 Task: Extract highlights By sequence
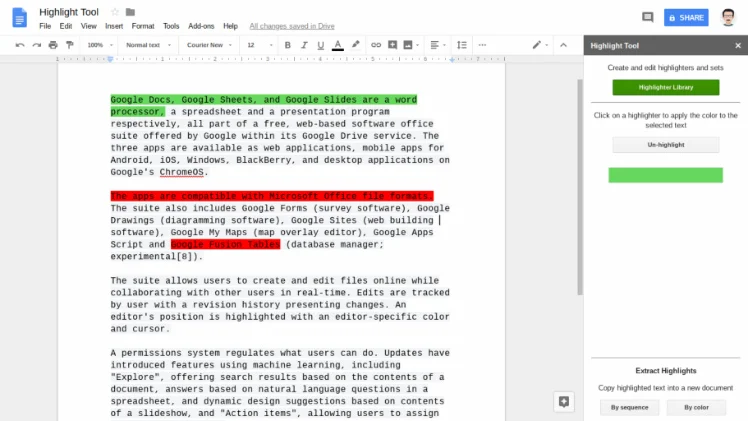[630, 408]
